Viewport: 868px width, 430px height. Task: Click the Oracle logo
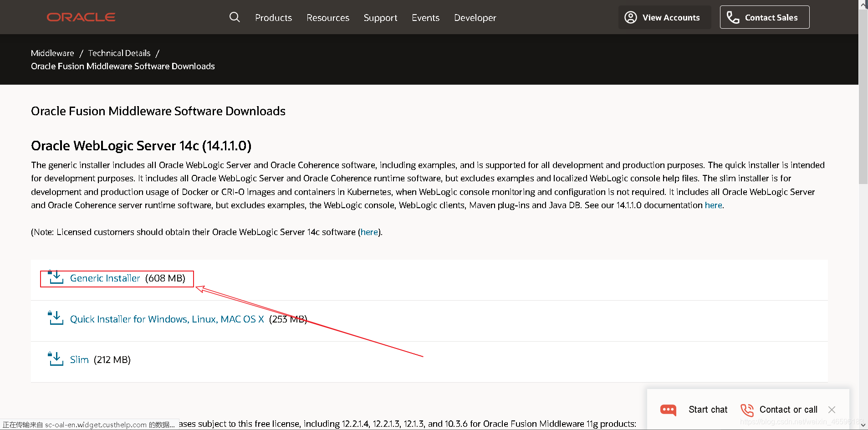[x=81, y=17]
